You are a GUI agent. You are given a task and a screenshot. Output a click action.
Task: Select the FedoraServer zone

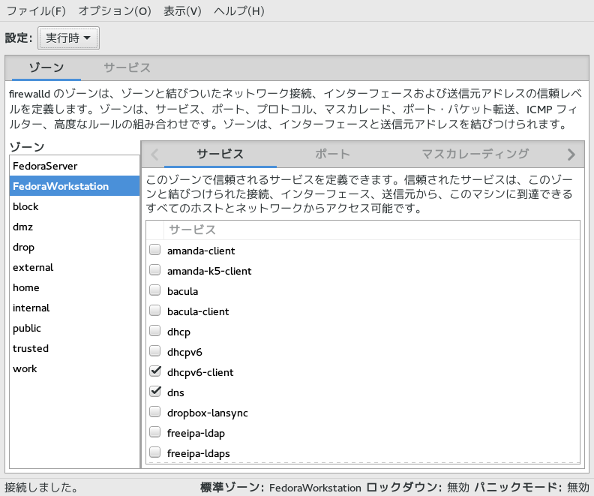(75, 166)
